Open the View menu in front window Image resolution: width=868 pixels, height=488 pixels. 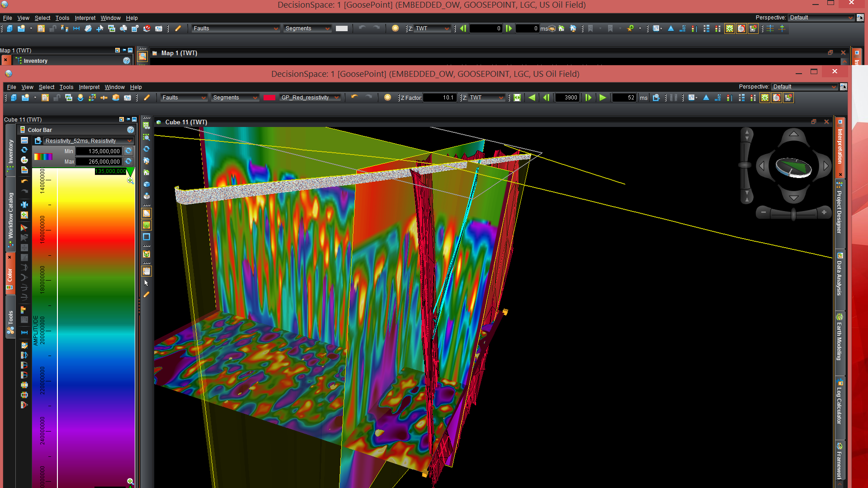click(x=27, y=87)
